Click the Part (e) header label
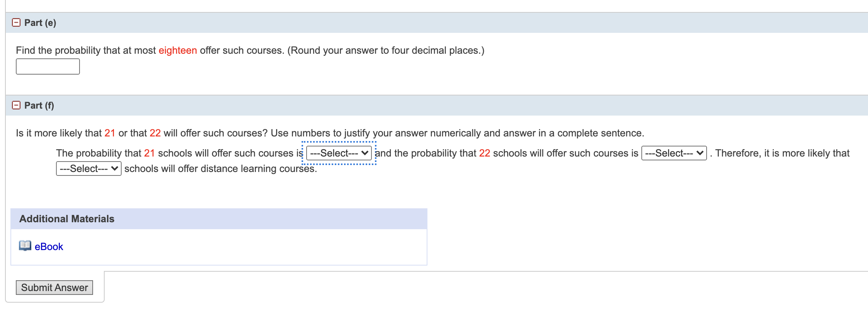 tap(39, 22)
